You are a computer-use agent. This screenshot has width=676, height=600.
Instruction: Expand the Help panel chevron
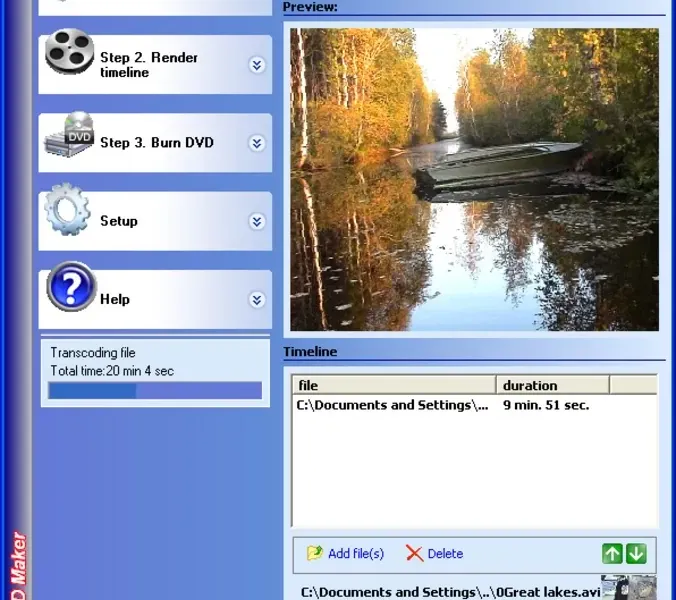coord(257,300)
